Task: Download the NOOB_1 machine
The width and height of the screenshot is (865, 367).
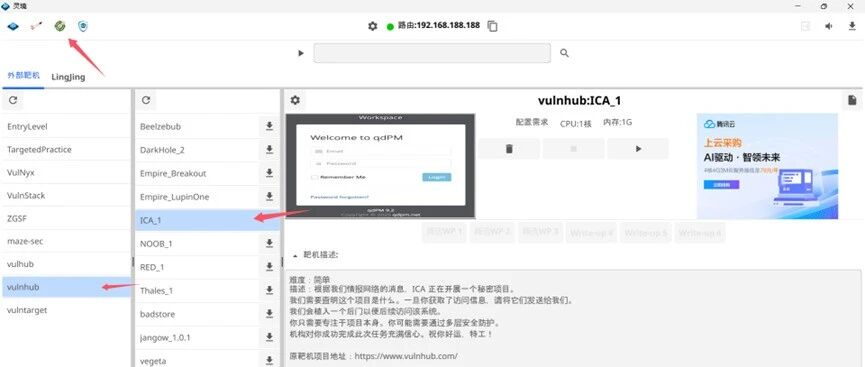Action: click(269, 243)
